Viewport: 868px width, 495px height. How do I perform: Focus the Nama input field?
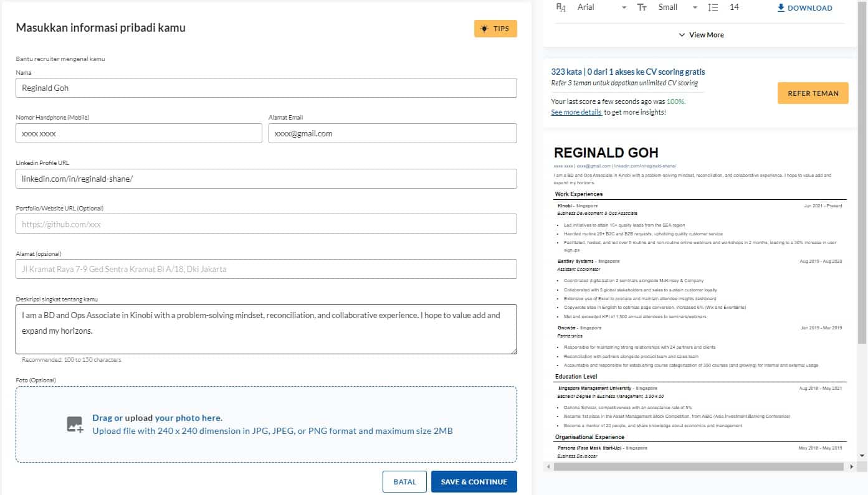pos(266,88)
